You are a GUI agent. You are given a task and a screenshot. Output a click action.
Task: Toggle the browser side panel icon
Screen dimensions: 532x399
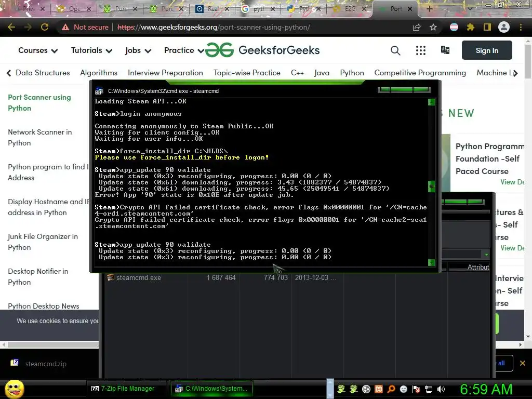[x=487, y=27]
